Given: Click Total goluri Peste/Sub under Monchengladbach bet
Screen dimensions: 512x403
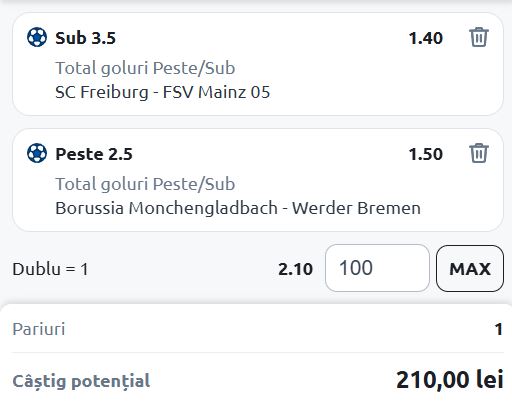Looking at the screenshot, I should [145, 184].
